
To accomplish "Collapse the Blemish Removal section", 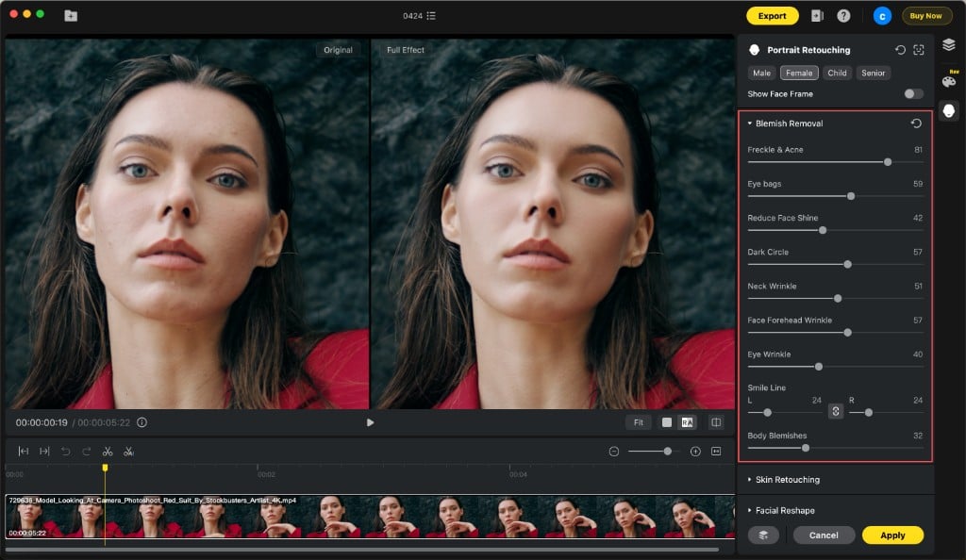I will point(751,123).
